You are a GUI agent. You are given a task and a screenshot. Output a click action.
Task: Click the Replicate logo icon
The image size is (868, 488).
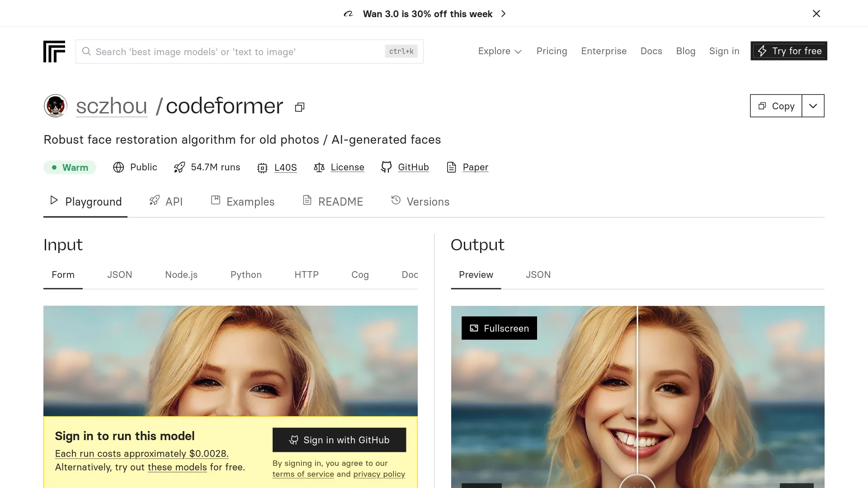point(54,51)
